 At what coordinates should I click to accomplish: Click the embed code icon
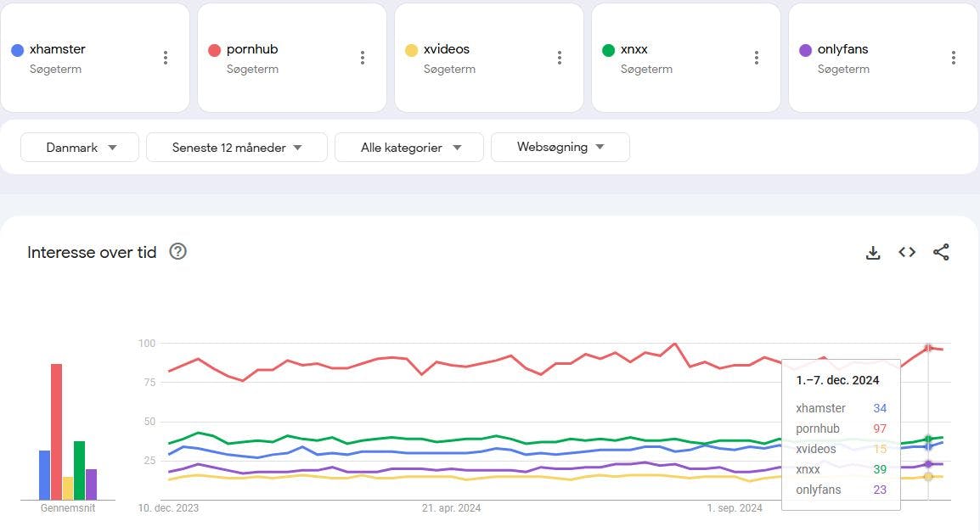[x=907, y=252]
